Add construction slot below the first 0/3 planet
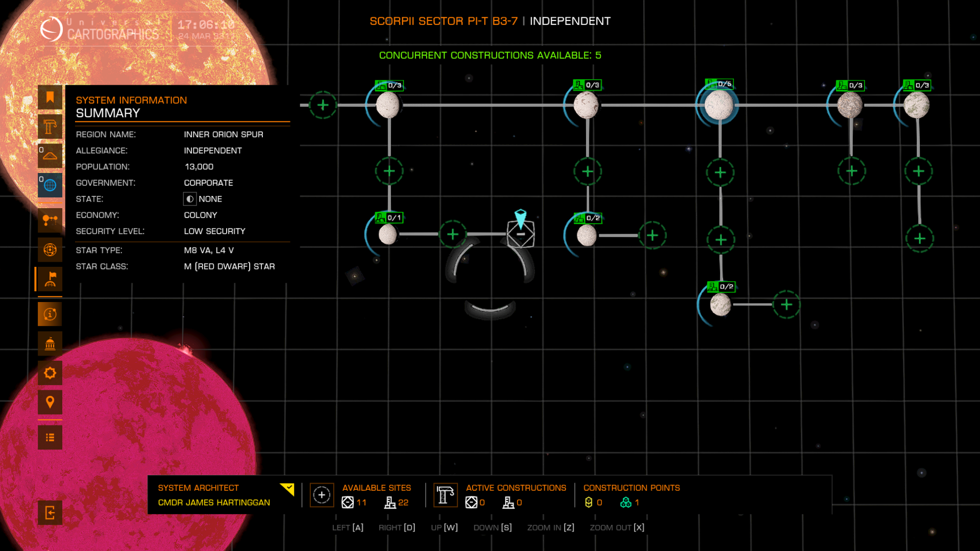The height and width of the screenshot is (551, 980). point(389,171)
